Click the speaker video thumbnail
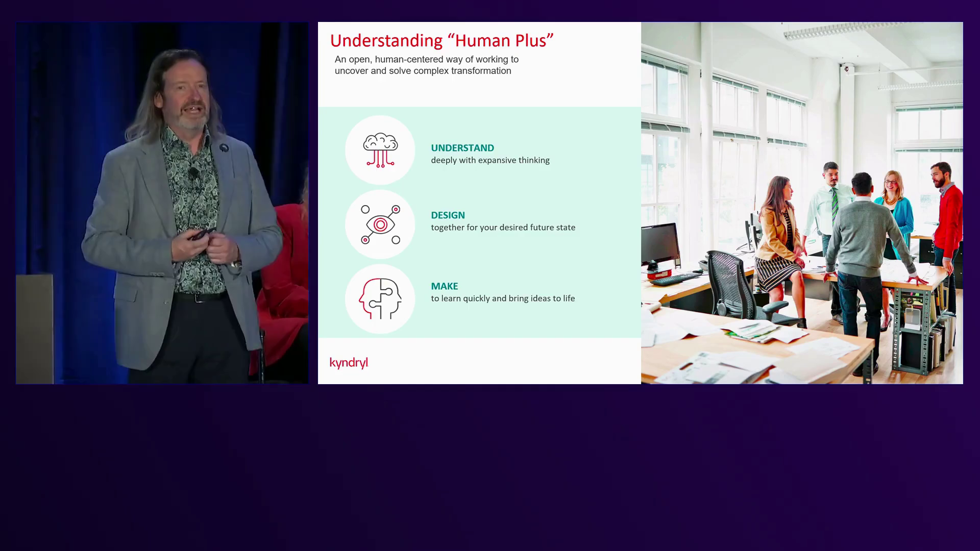 pos(162,203)
